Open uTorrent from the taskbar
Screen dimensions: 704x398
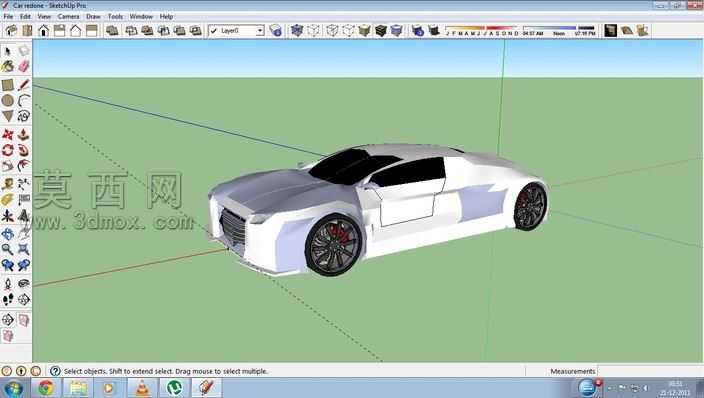click(x=174, y=388)
